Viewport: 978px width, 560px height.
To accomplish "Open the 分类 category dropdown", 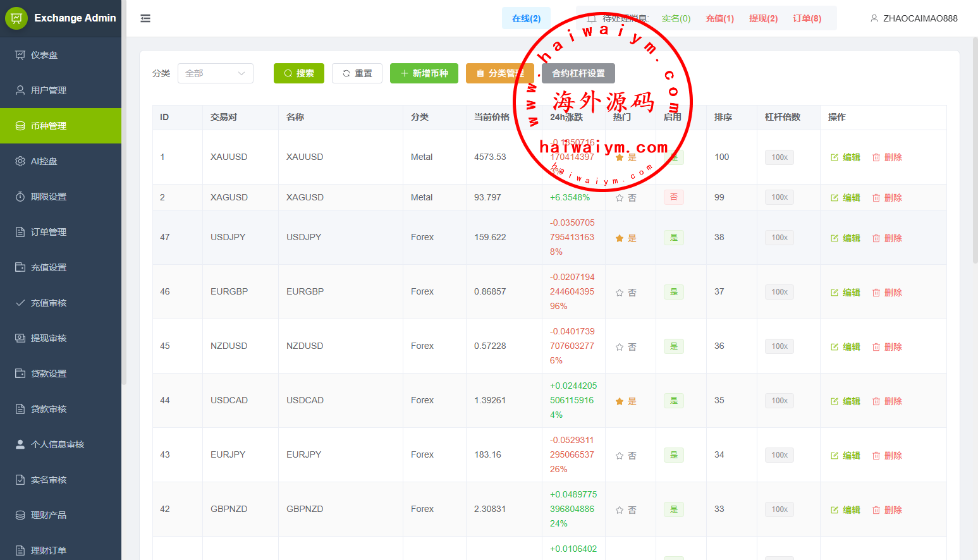I will click(215, 73).
